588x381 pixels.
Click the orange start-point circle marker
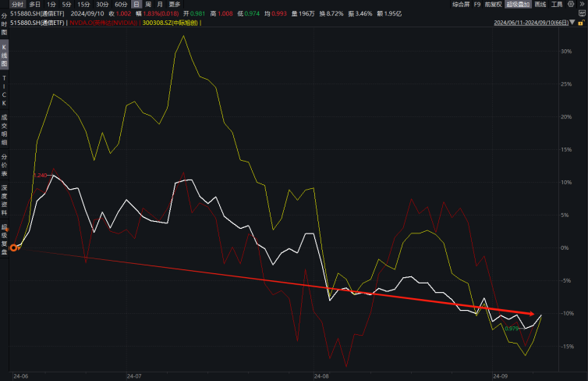coord(14,247)
